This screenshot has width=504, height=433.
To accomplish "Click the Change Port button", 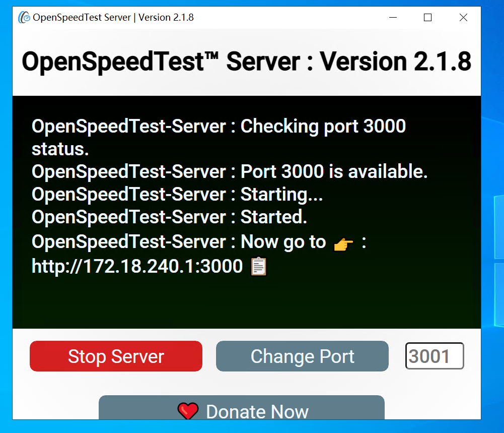I will 302,356.
